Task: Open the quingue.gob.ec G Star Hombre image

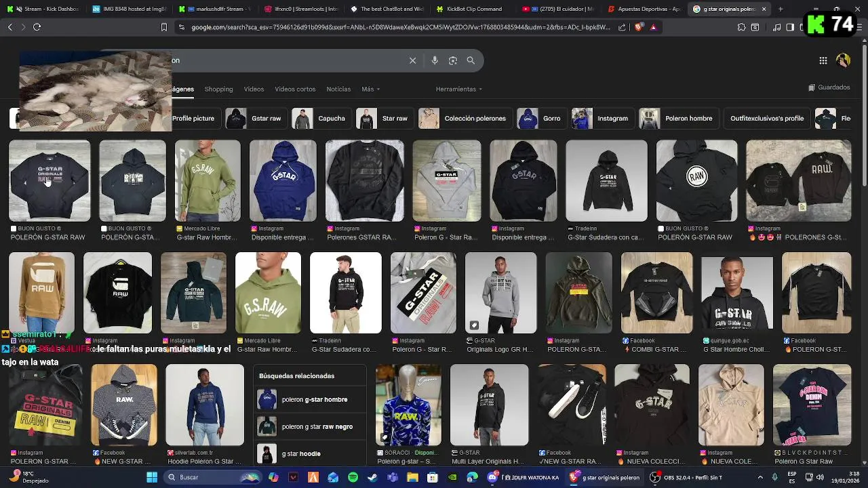Action: click(737, 293)
